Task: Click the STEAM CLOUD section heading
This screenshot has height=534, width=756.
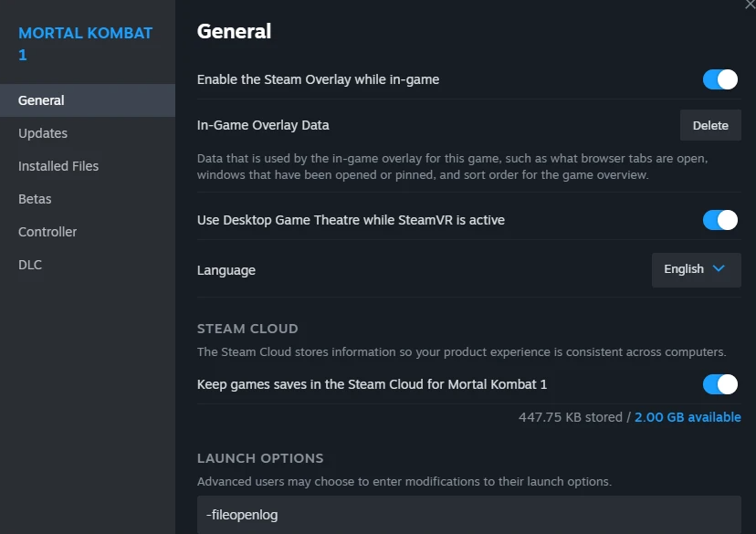Action: pyautogui.click(x=247, y=329)
